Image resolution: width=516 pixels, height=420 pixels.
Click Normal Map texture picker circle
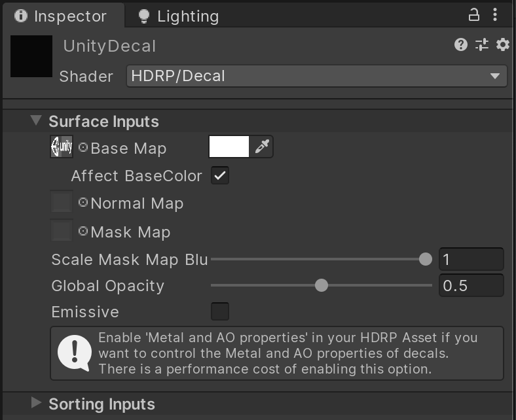pos(83,203)
